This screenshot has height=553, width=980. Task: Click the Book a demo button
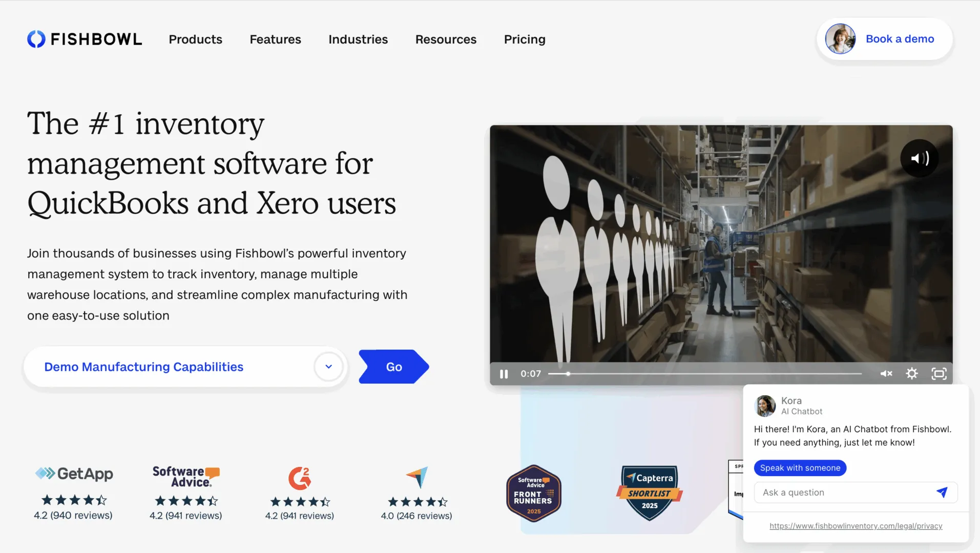coord(885,39)
